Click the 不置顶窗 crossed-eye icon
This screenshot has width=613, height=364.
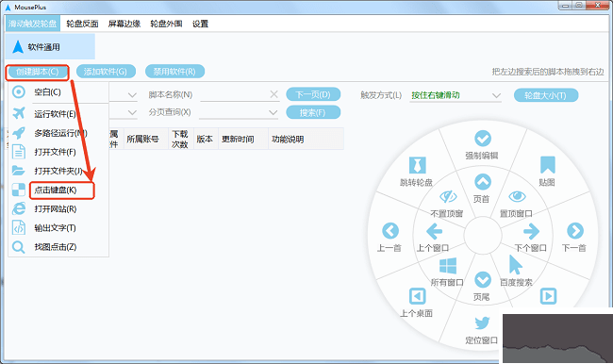(x=448, y=196)
